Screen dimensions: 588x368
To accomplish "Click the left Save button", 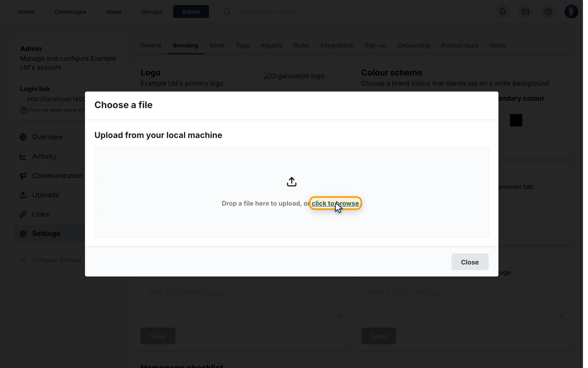I will 158,336.
